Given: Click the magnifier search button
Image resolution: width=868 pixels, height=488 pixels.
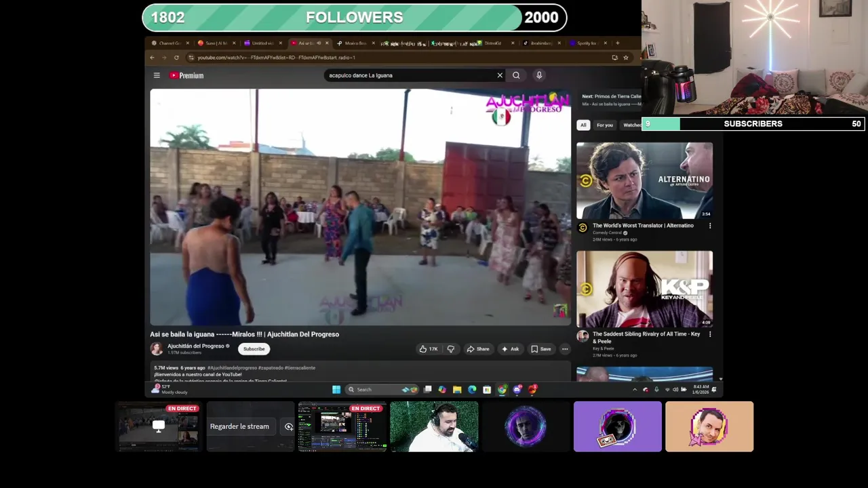Looking at the screenshot, I should click(x=516, y=75).
